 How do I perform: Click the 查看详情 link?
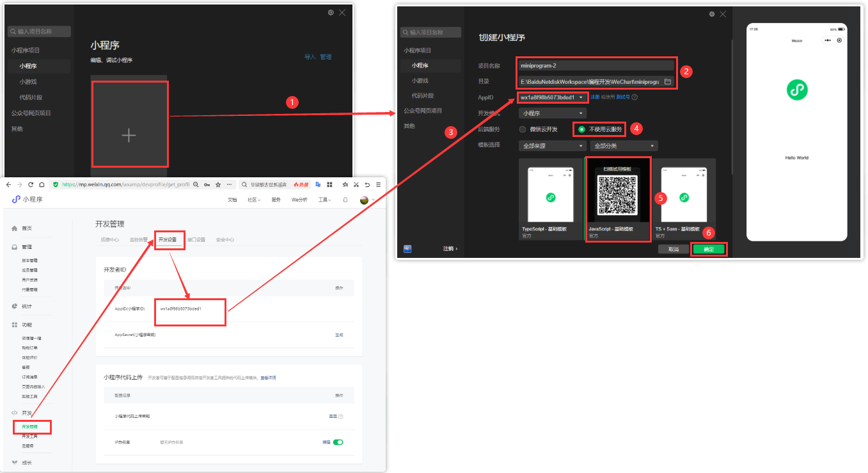[x=269, y=378]
